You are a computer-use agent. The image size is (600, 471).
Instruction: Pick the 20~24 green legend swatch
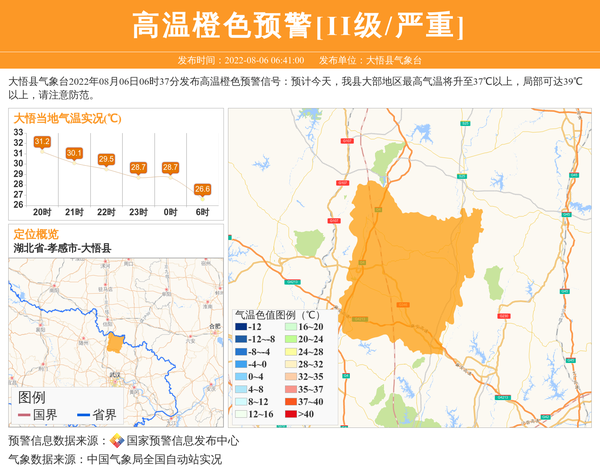290,339
